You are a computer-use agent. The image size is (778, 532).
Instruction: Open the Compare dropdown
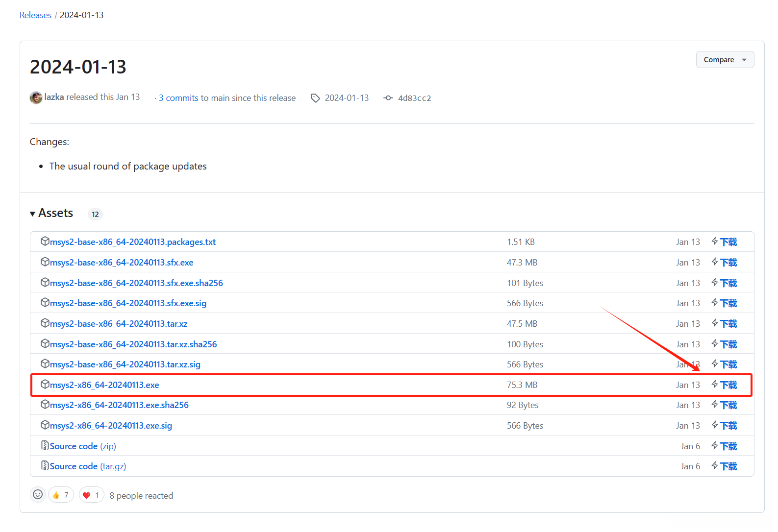(725, 60)
